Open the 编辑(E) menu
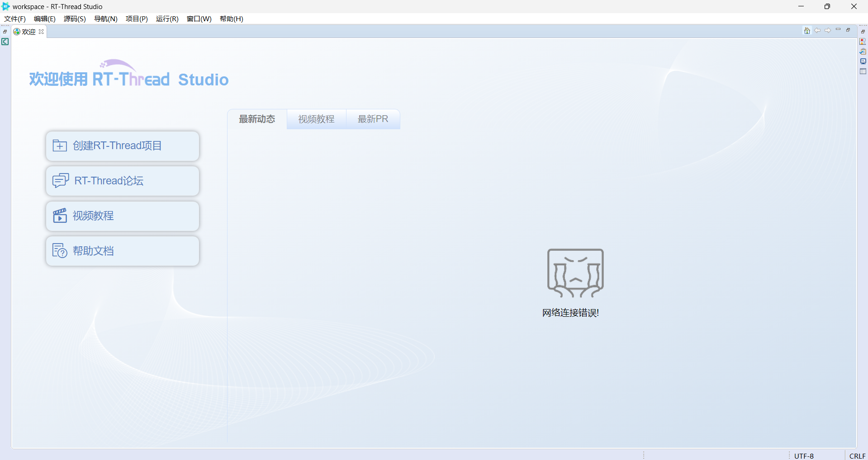The height and width of the screenshot is (460, 868). pos(45,19)
